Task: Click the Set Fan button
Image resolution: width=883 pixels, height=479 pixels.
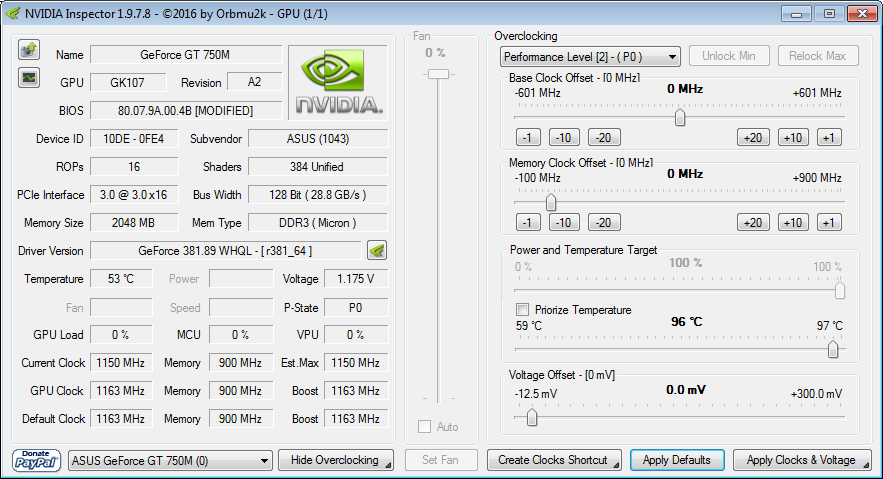Action: [441, 460]
